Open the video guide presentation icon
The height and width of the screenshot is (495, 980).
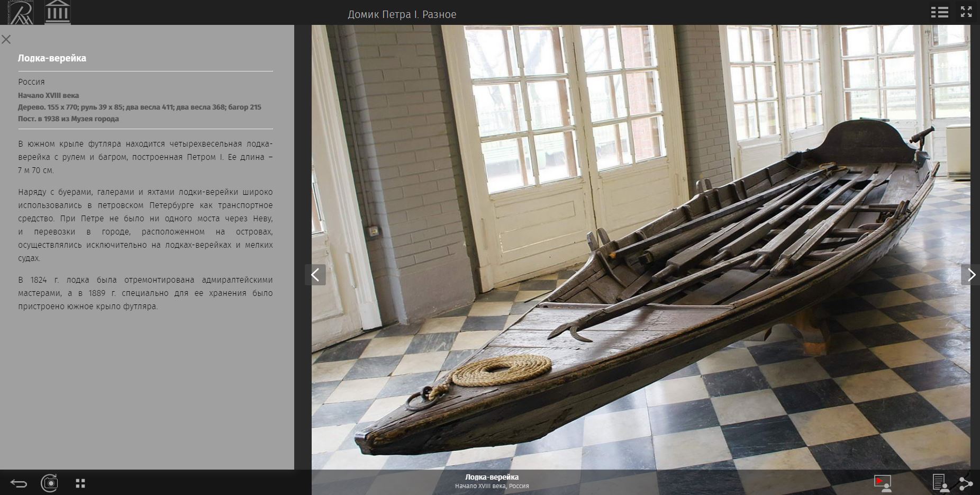(x=882, y=482)
